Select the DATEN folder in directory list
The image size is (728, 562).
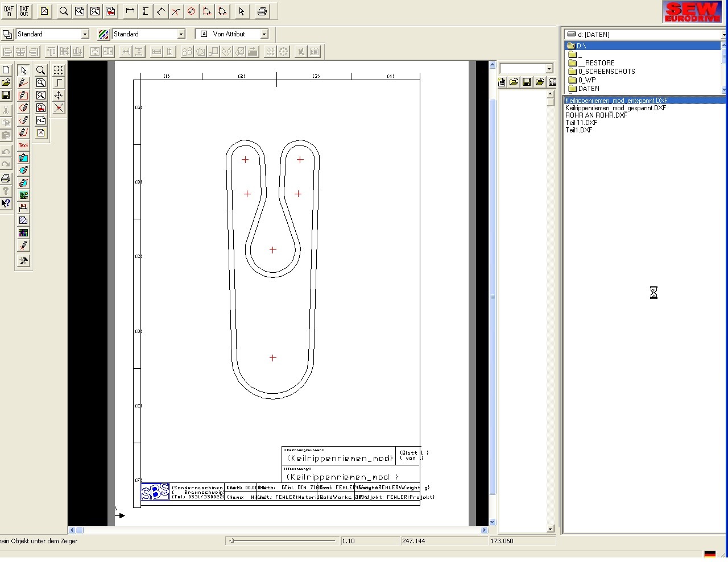click(589, 89)
